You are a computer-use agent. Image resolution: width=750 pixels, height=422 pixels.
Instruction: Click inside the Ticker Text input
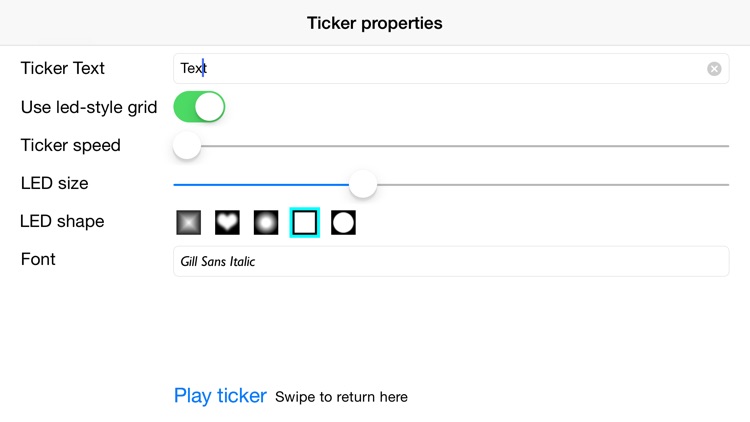pos(451,68)
